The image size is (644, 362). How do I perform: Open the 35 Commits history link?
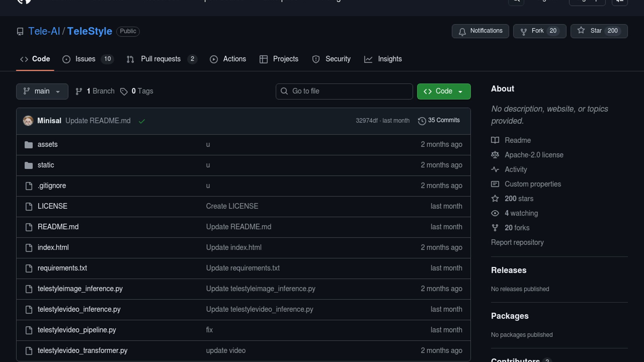443,120
